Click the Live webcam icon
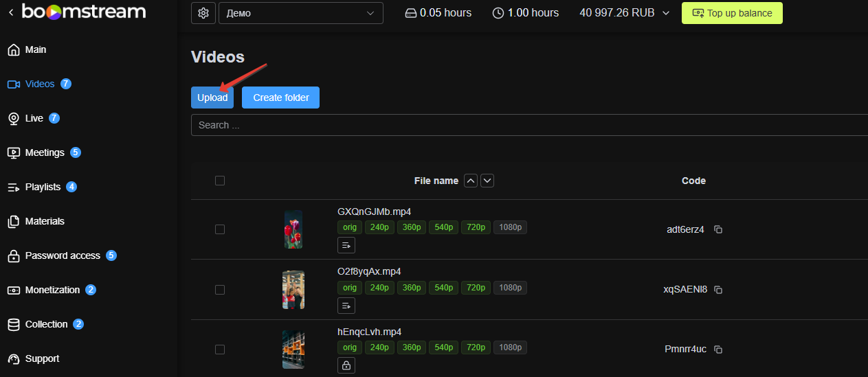The height and width of the screenshot is (377, 868). 13,118
